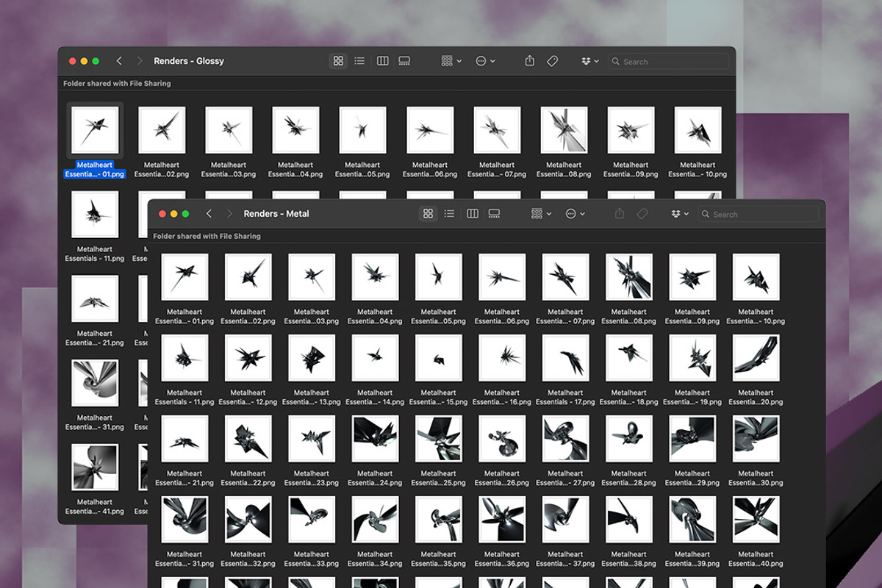
Task: Select Metal file thumbnail ending 20.png
Action: click(x=756, y=358)
